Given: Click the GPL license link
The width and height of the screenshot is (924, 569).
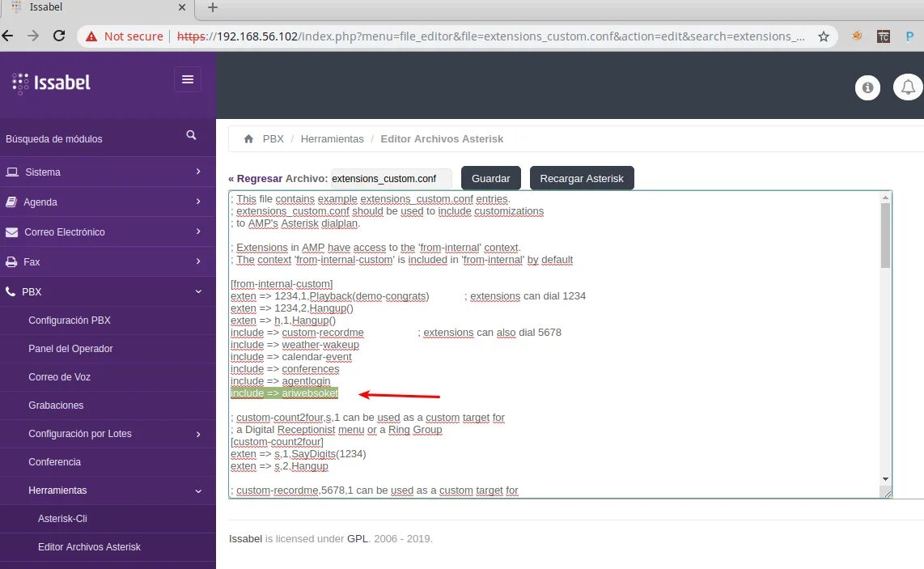Looking at the screenshot, I should (x=357, y=539).
